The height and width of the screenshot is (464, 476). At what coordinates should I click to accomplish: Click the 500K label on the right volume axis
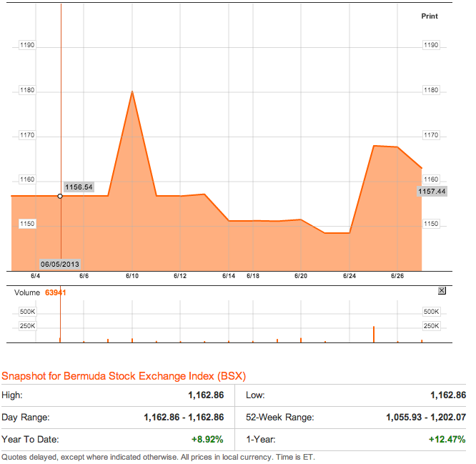pyautogui.click(x=431, y=312)
